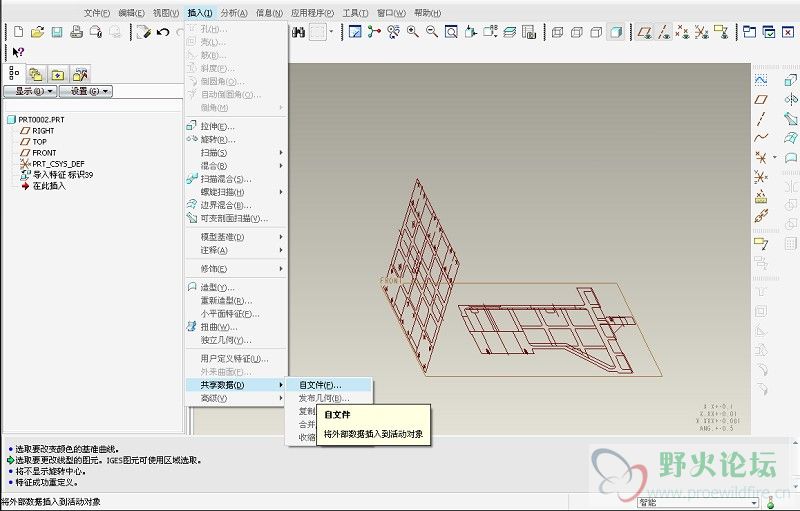Click the Undo arrow icon
Viewport: 800px width, 511px height.
tap(163, 32)
